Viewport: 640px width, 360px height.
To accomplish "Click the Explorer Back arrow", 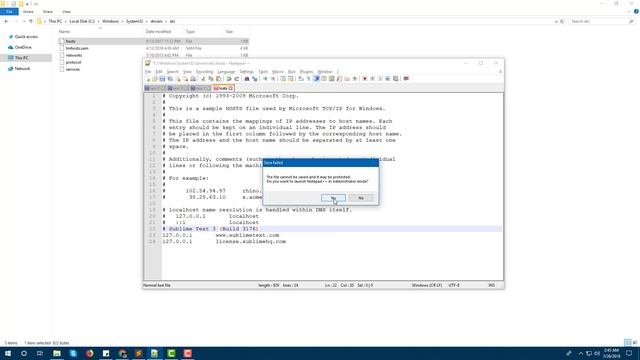I will pyautogui.click(x=6, y=21).
